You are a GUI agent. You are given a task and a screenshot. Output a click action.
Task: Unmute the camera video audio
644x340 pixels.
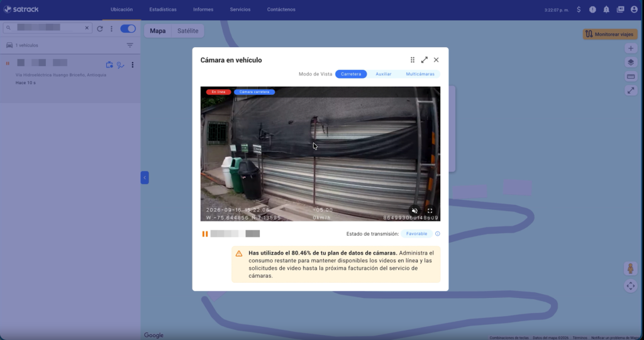click(415, 211)
